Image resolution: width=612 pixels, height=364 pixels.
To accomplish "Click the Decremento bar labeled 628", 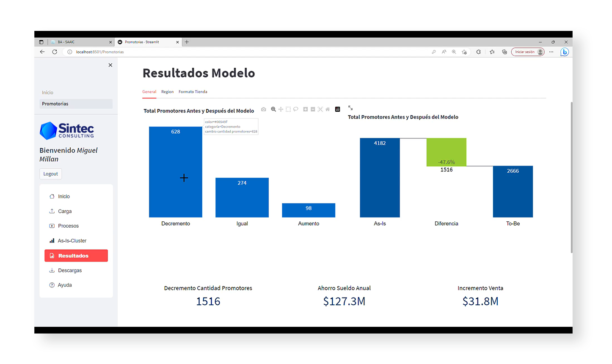I will click(x=176, y=172).
